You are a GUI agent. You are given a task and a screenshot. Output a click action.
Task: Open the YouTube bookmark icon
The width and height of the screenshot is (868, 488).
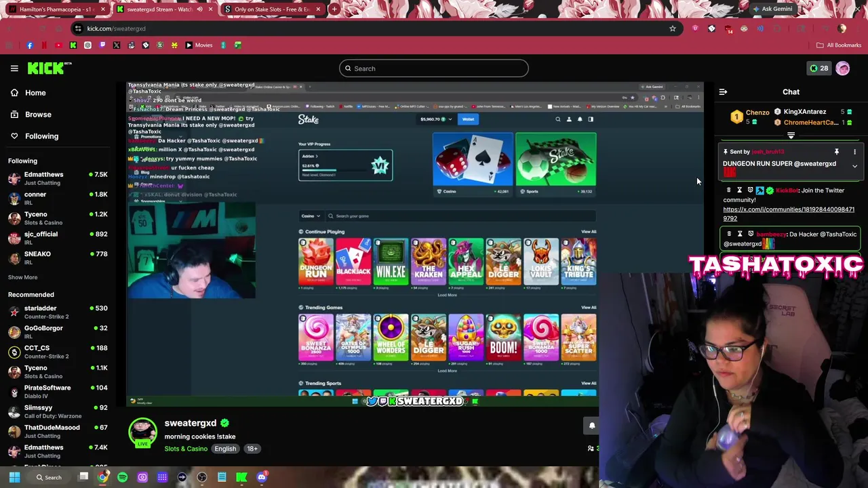58,45
